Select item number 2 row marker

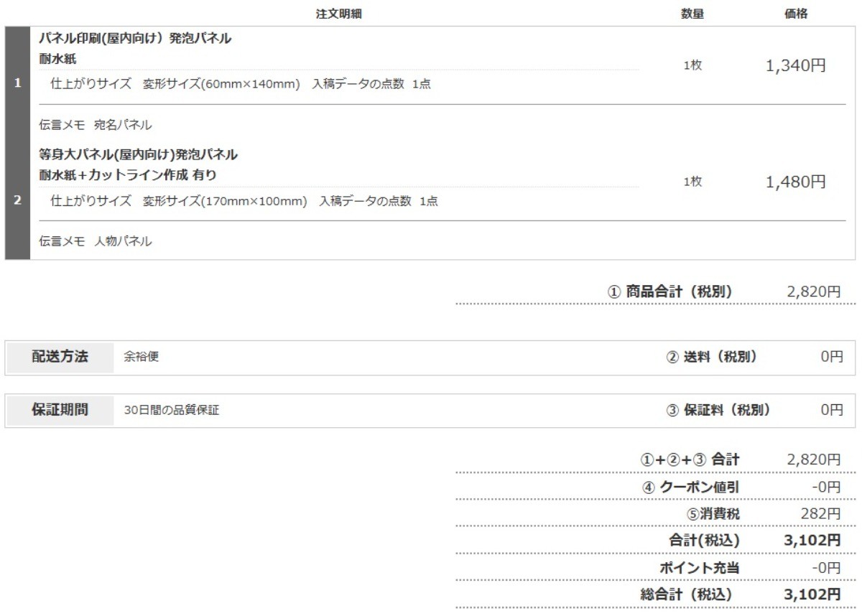click(x=17, y=200)
